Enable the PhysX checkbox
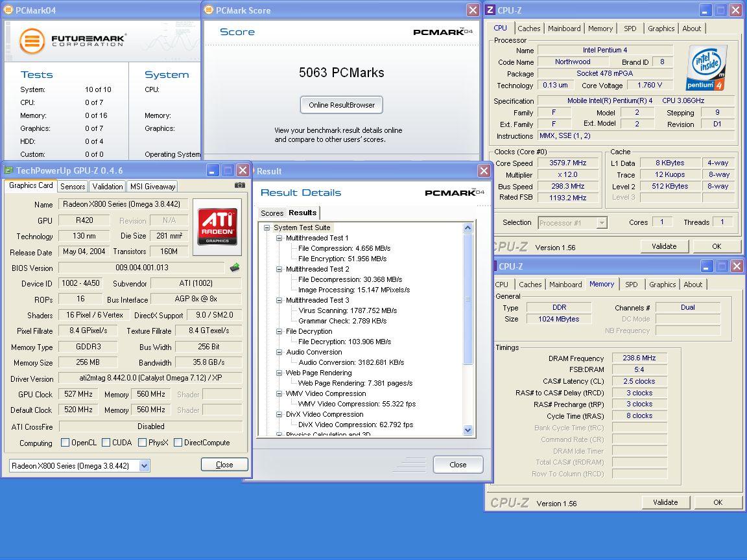The width and height of the screenshot is (747, 560). 142,443
